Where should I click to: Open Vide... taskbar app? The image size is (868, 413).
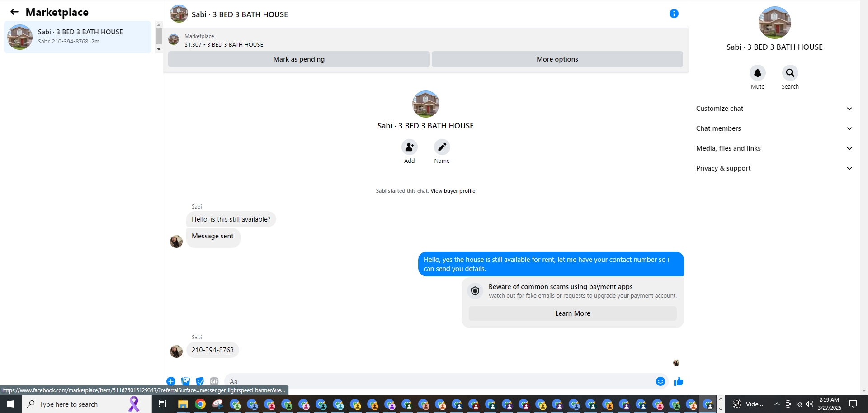pos(748,404)
